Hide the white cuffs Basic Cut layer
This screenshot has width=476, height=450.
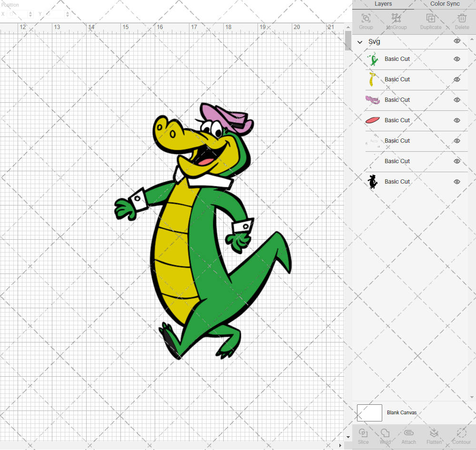point(457,141)
